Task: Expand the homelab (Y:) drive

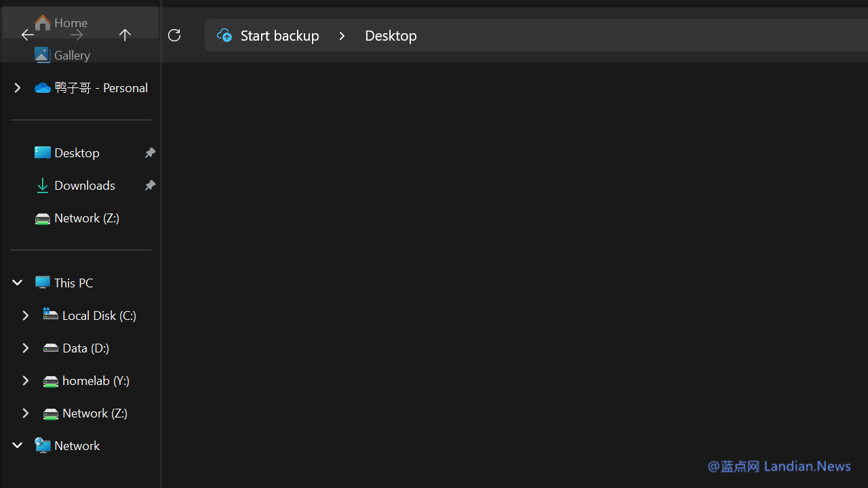Action: pyautogui.click(x=26, y=380)
